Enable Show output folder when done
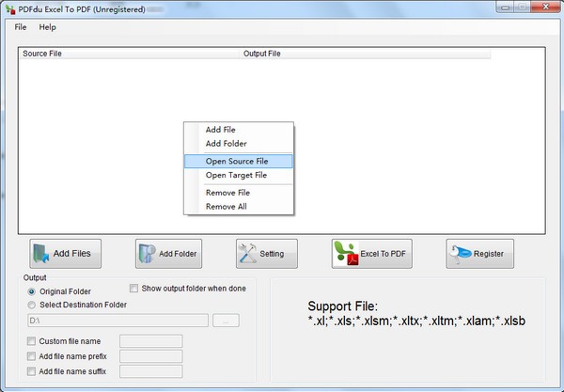 pos(134,289)
